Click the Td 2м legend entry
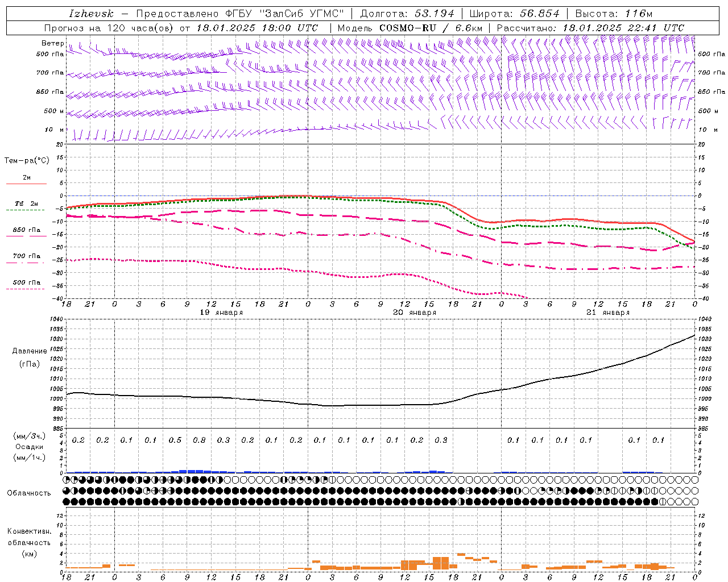The height and width of the screenshot is (582, 728). pyautogui.click(x=26, y=203)
